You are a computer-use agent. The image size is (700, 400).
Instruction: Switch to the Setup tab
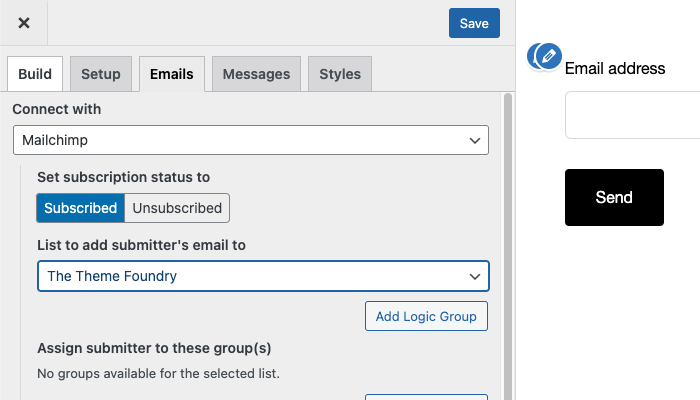101,74
